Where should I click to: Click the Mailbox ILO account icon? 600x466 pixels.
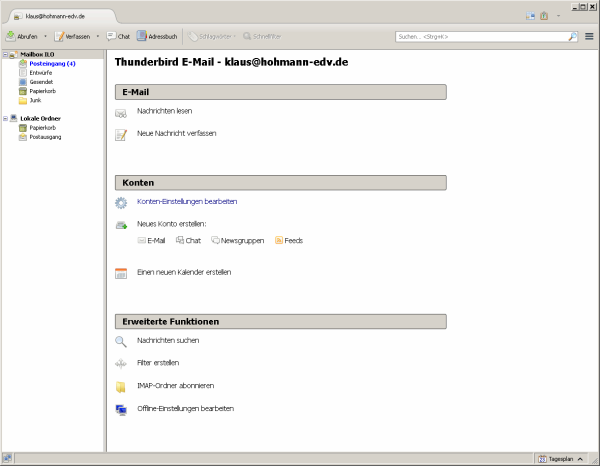click(13, 54)
